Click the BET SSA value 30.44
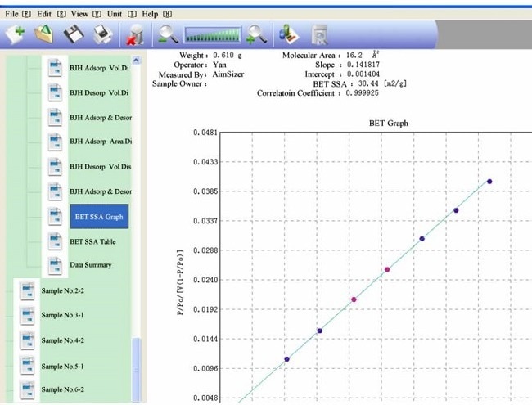Viewport: 532px width, 405px height. coord(368,83)
